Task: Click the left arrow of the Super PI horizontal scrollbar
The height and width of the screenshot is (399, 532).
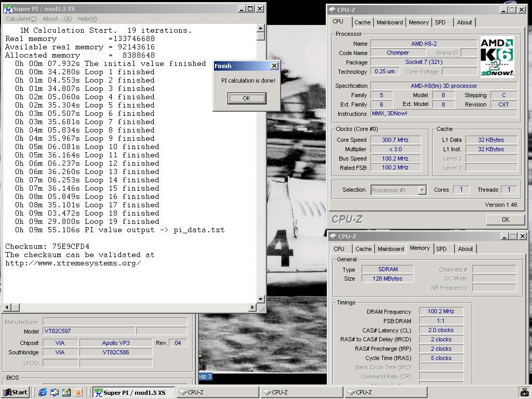Action: tap(7, 308)
